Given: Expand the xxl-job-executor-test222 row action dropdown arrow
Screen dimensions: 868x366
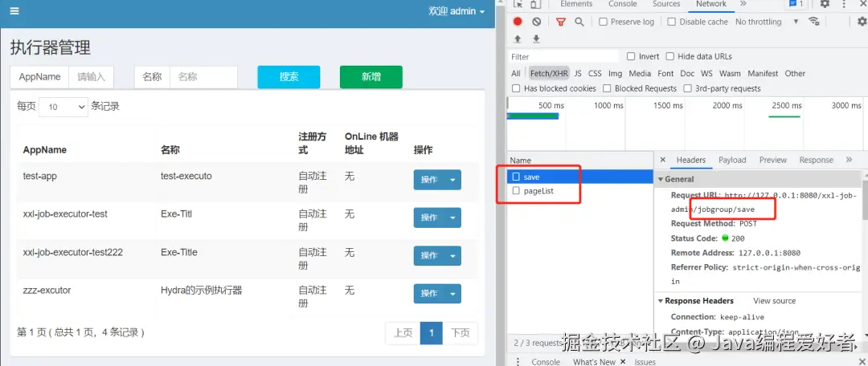Looking at the screenshot, I should coord(452,256).
